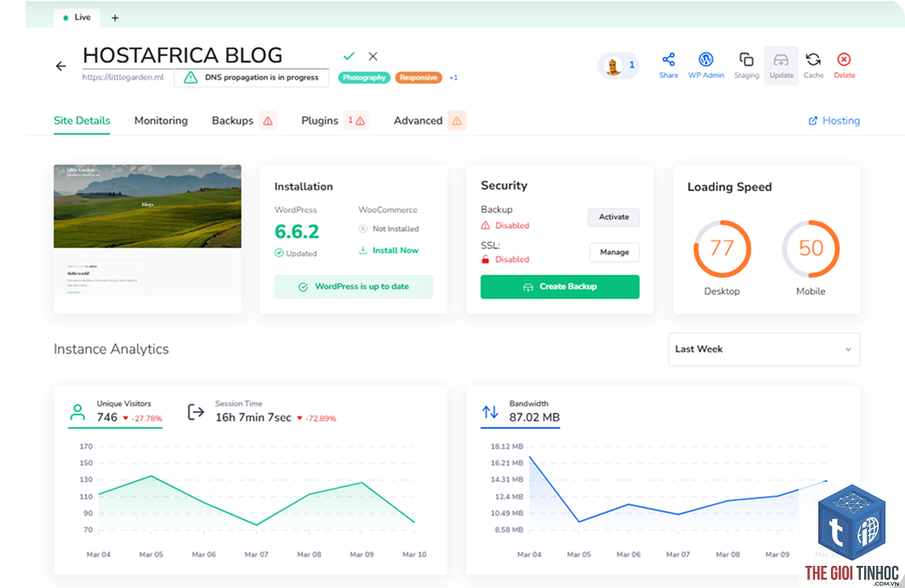Click WordPress is up to date button
This screenshot has height=588, width=905.
tap(354, 287)
